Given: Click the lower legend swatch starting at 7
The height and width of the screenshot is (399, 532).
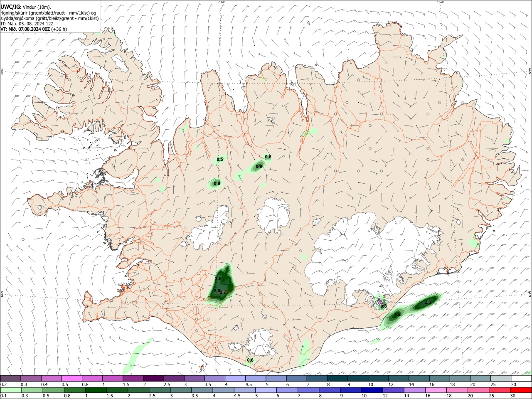Looking at the screenshot, I should [x=308, y=390].
